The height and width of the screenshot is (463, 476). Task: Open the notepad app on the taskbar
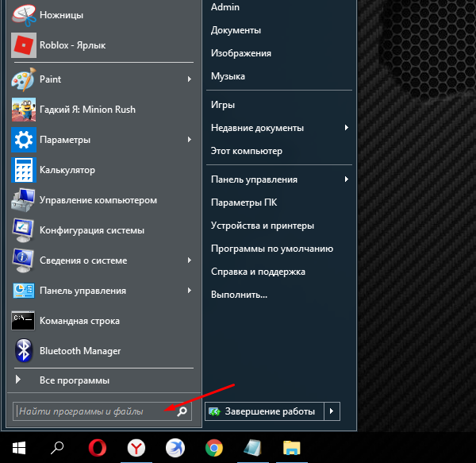(253, 448)
